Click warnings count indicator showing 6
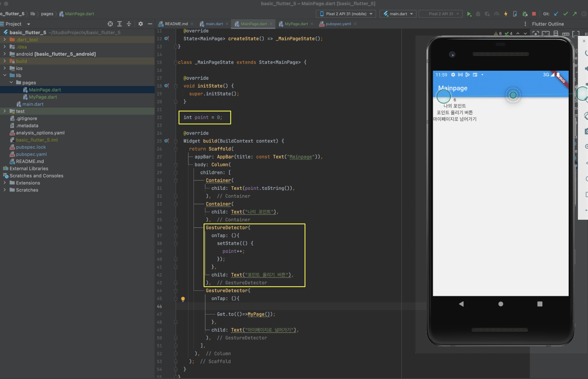Screen dimensions: 588x379 point(498,34)
